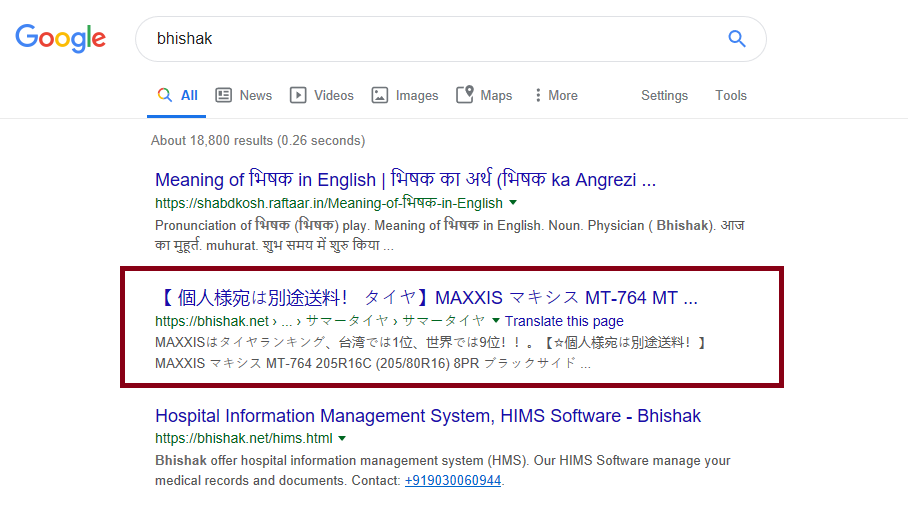This screenshot has height=520, width=908.
Task: Click the Bhishak offer hospital information snippet
Action: [442, 470]
